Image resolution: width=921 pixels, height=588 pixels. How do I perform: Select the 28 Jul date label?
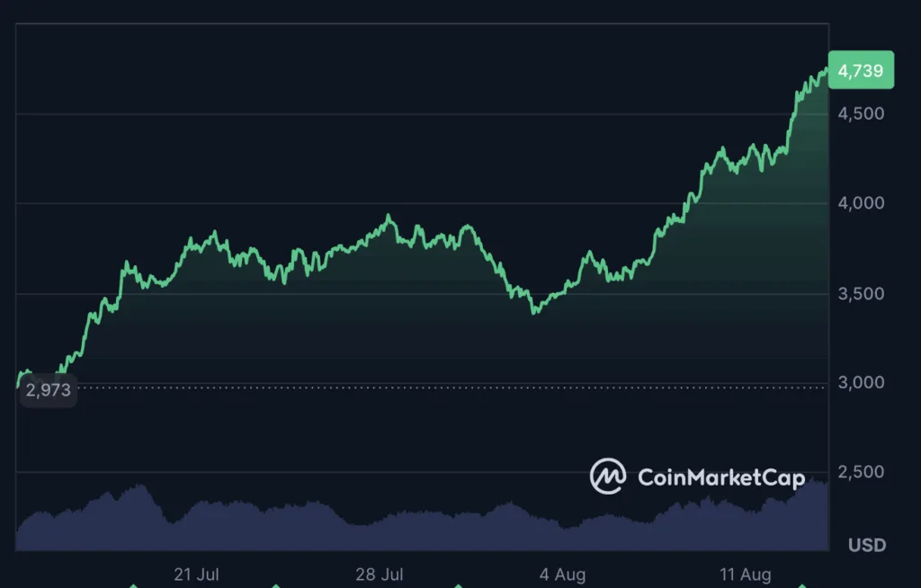pyautogui.click(x=379, y=574)
